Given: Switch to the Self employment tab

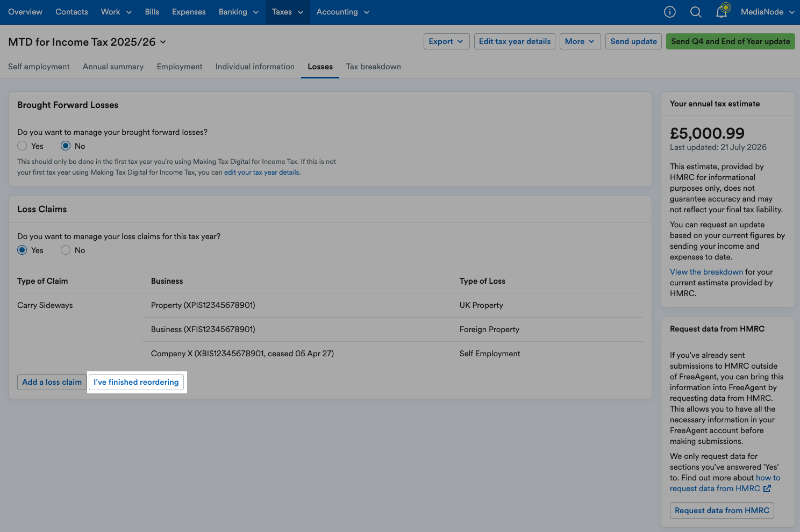Looking at the screenshot, I should coord(39,67).
